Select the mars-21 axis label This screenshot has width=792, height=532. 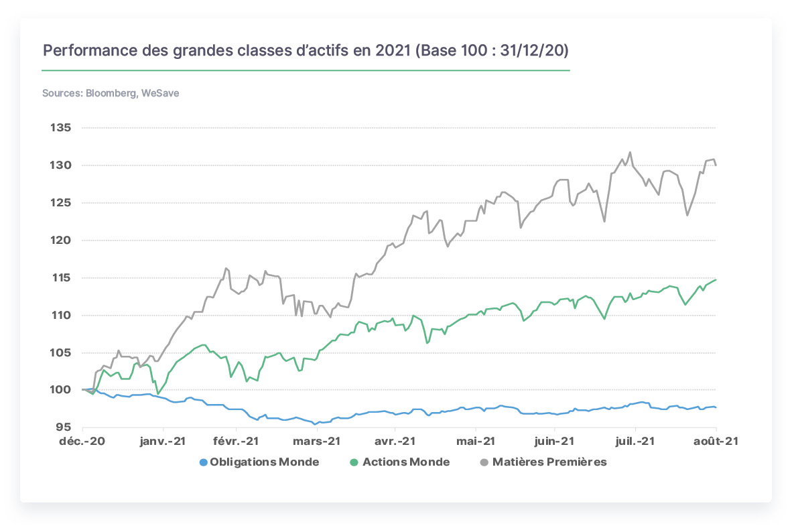point(317,441)
